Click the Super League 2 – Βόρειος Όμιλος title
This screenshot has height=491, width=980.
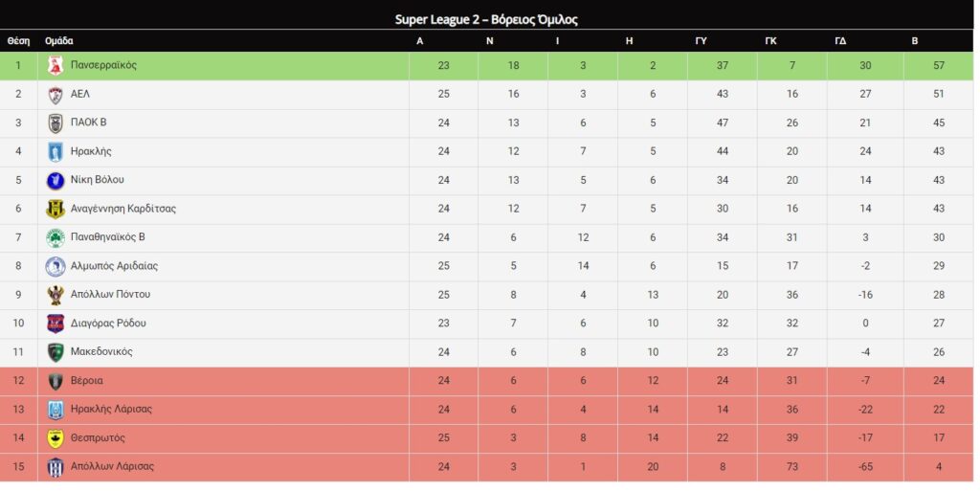[486, 19]
